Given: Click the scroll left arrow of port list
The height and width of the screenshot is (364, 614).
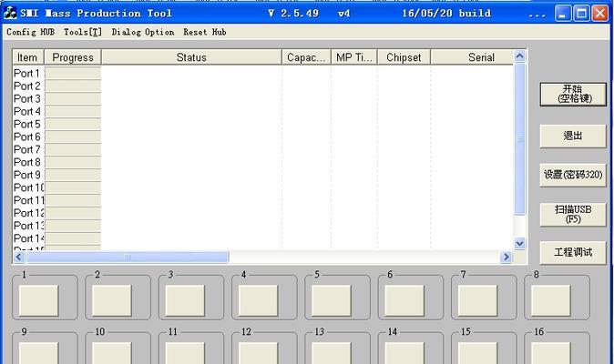Looking at the screenshot, I should point(19,257).
